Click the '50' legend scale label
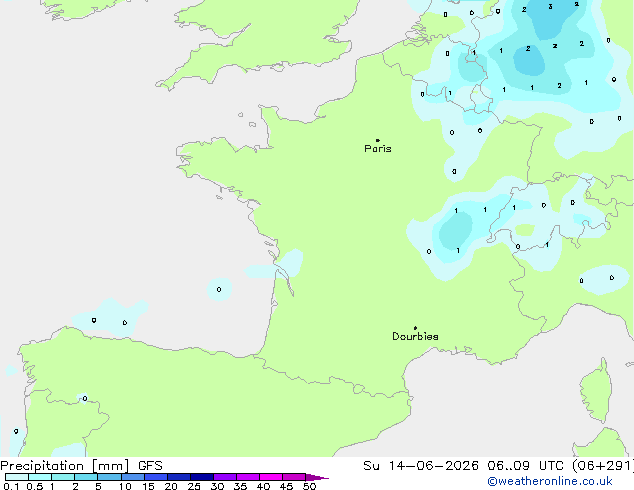The height and width of the screenshot is (490, 634). click(309, 486)
